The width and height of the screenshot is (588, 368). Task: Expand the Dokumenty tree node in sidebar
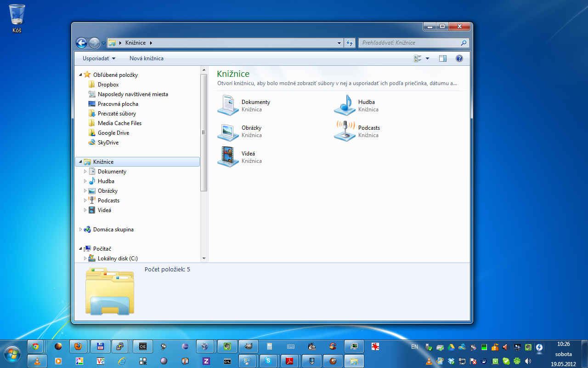tap(85, 172)
